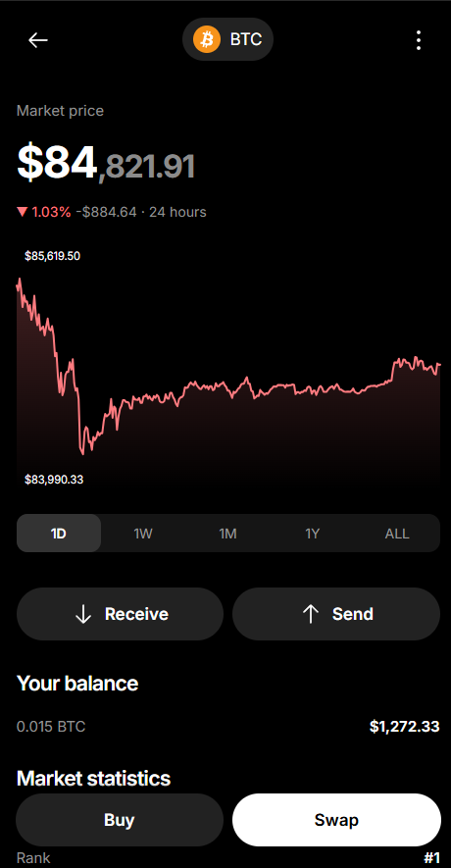Click the 0.015 BTC balance row

tap(228, 727)
